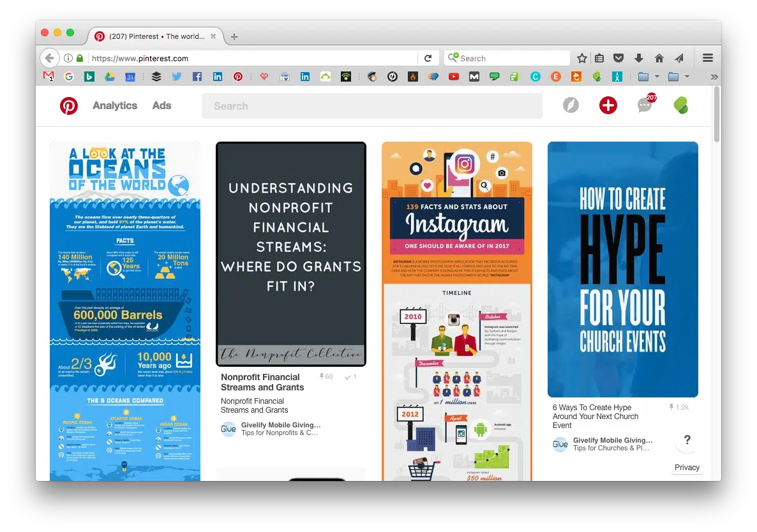
Task: Show bookmarks list in Firefox toolbar
Action: tap(599, 58)
